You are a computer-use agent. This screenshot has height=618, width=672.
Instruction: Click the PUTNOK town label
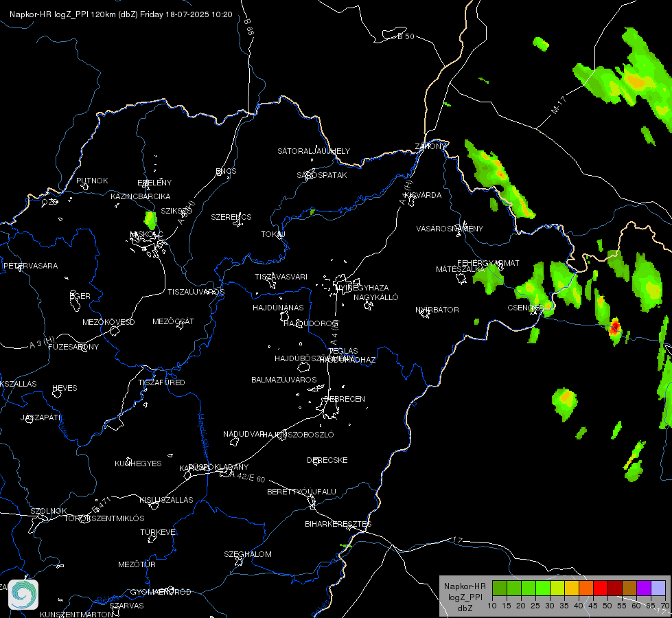[x=92, y=181]
